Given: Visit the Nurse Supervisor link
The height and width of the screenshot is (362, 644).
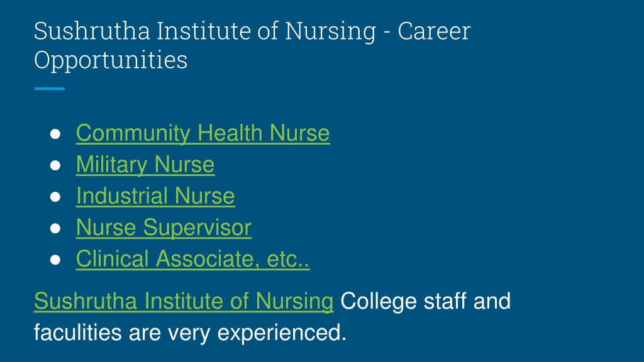Looking at the screenshot, I should click(164, 228).
